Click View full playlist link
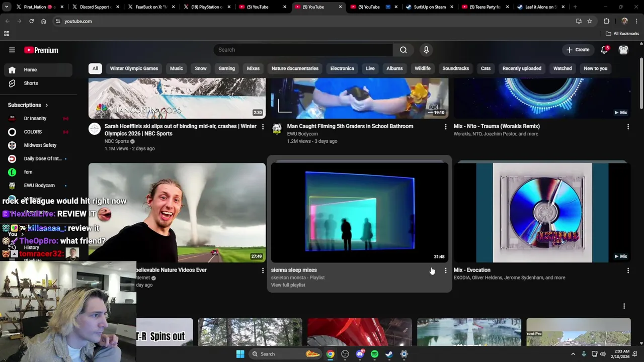This screenshot has width=644, height=362. pos(288,285)
